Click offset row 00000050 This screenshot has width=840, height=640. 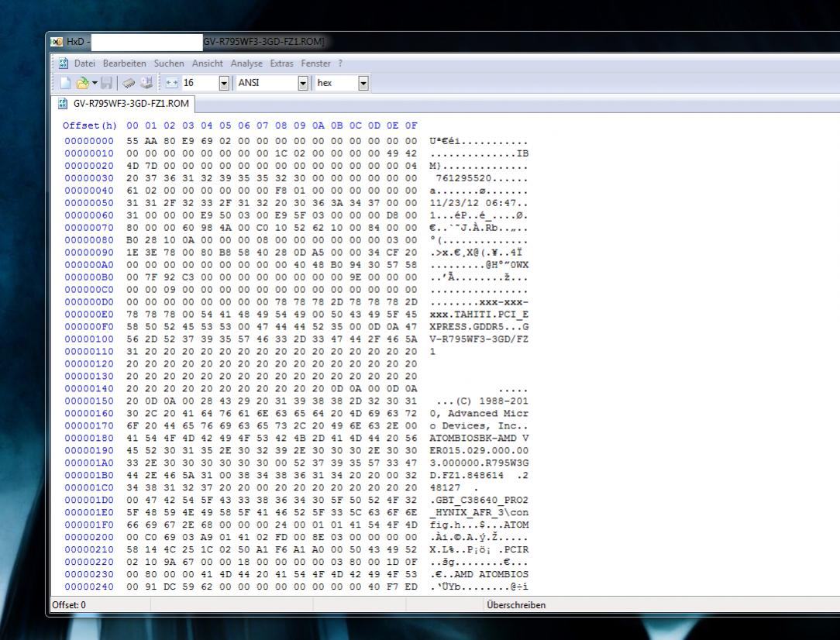(x=89, y=203)
